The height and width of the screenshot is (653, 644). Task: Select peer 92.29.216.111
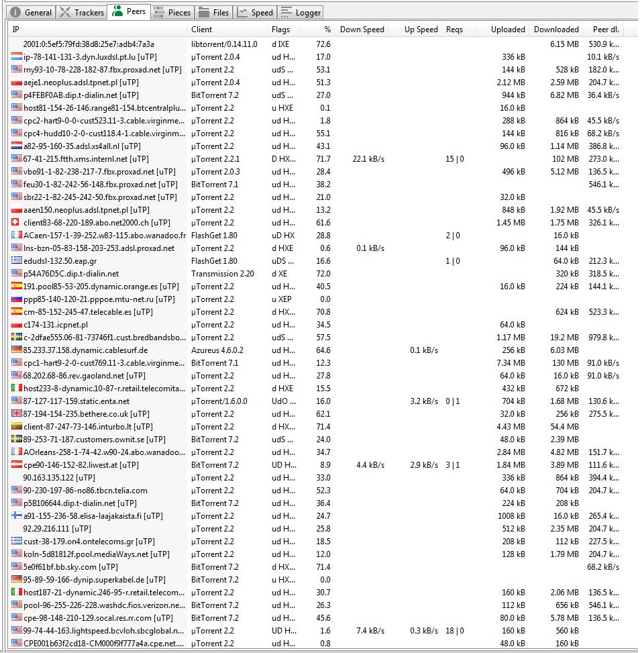(x=57, y=528)
